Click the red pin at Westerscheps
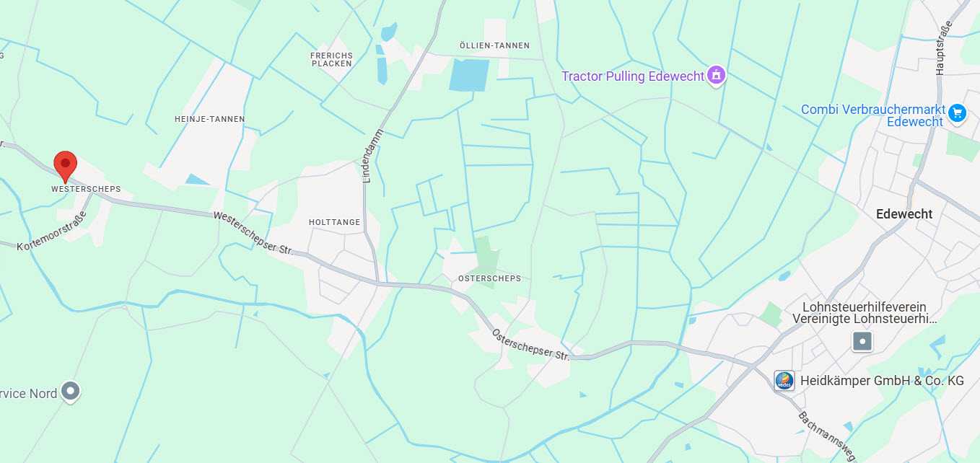 coord(66,167)
